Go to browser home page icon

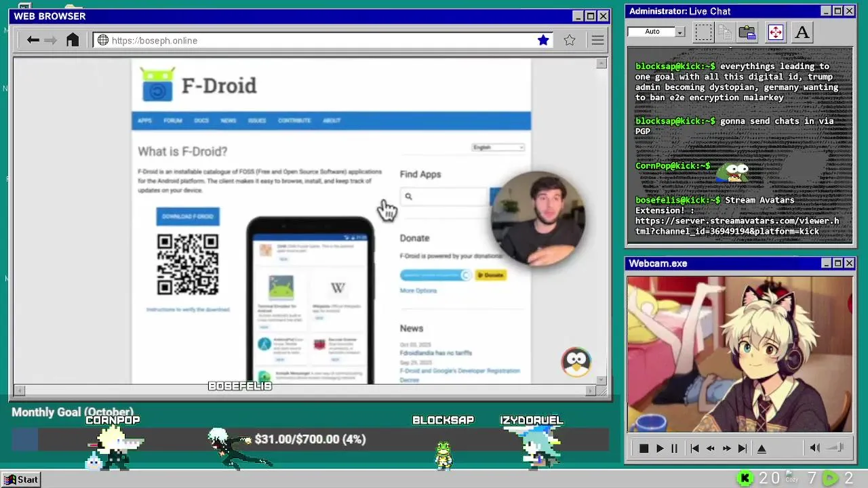tap(73, 40)
